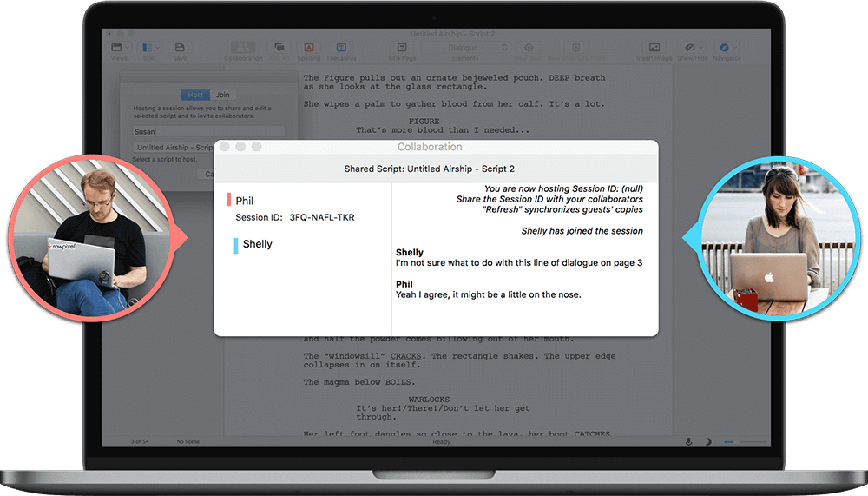The image size is (868, 496).
Task: Click the microphone icon in status bar
Action: 688,441
